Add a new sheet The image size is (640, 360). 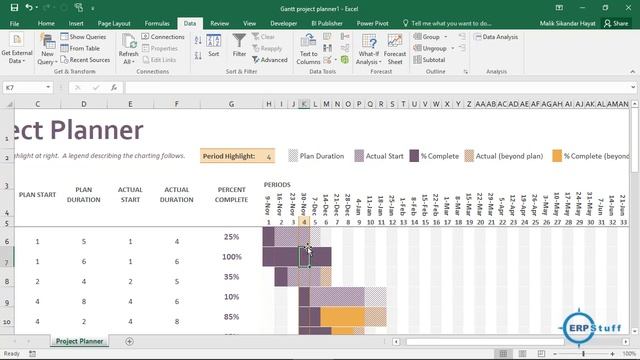pyautogui.click(x=129, y=341)
